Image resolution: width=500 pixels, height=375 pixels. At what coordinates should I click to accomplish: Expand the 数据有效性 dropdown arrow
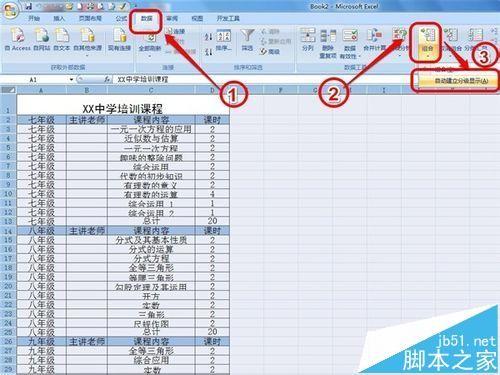point(360,56)
